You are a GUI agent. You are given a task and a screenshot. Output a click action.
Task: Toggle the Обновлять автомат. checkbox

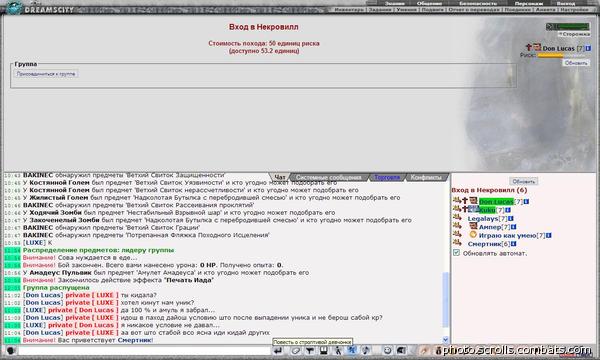(x=456, y=252)
